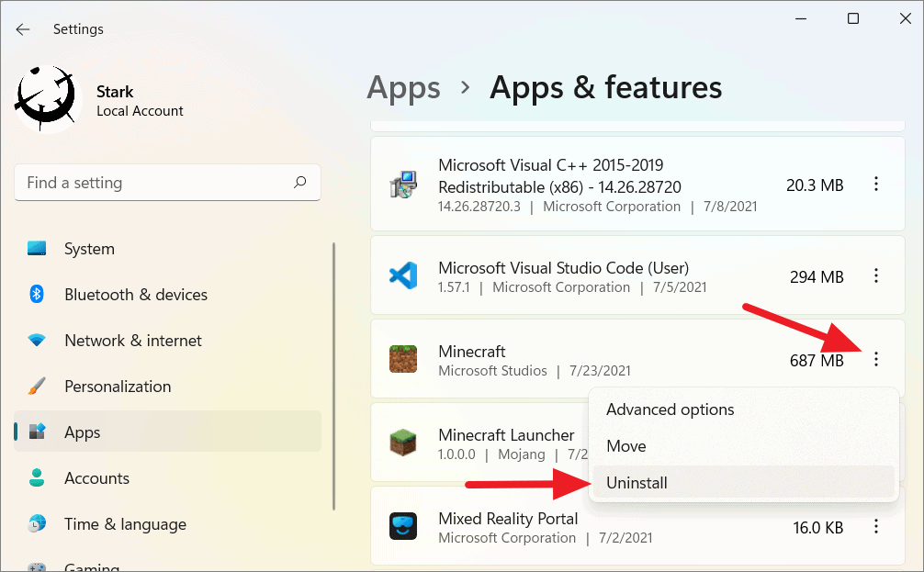Open the Apps breadcrumb link

coord(403,87)
